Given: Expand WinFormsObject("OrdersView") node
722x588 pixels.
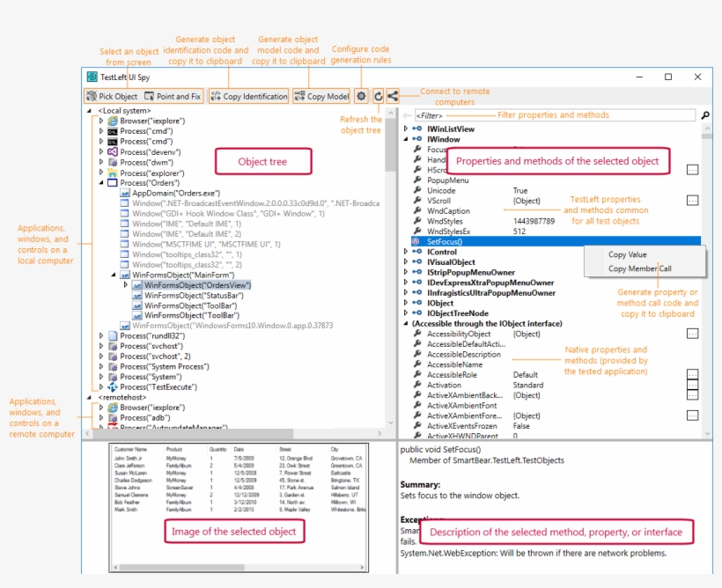Looking at the screenshot, I should tap(125, 285).
